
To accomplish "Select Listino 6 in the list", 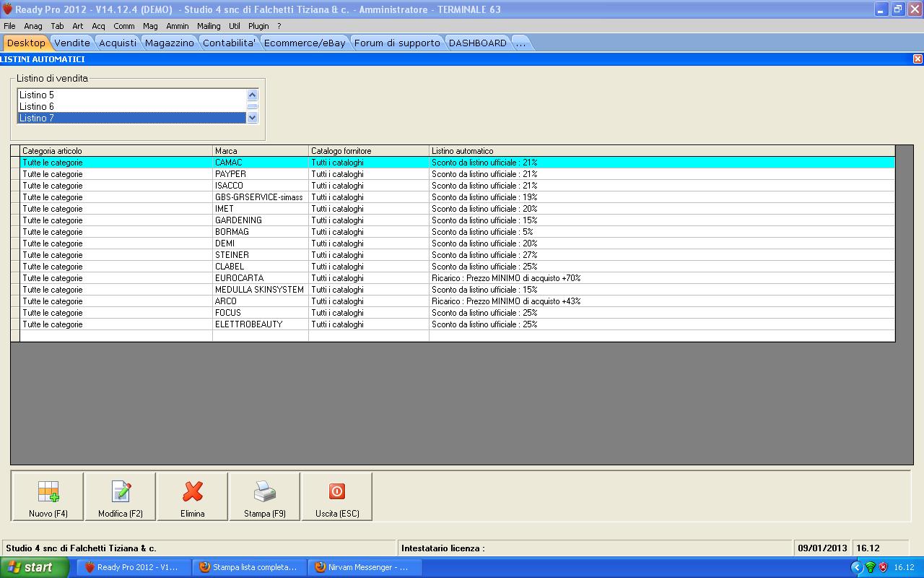I will pos(131,106).
